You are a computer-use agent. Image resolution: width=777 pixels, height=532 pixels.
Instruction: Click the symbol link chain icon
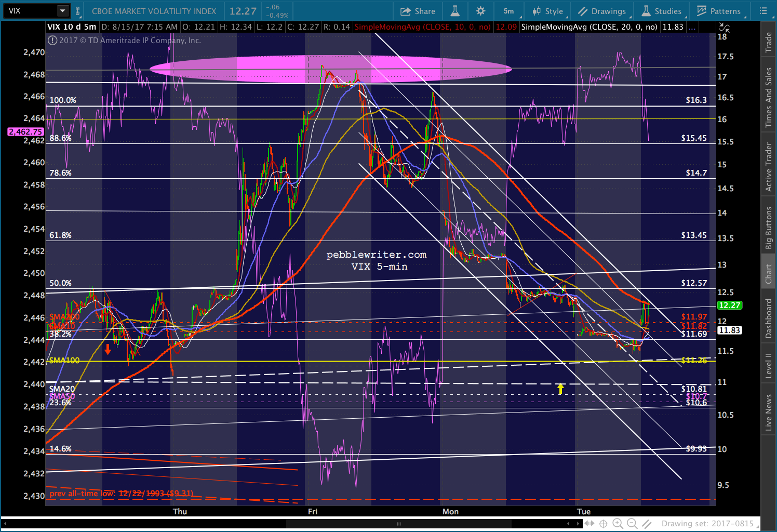point(78,10)
